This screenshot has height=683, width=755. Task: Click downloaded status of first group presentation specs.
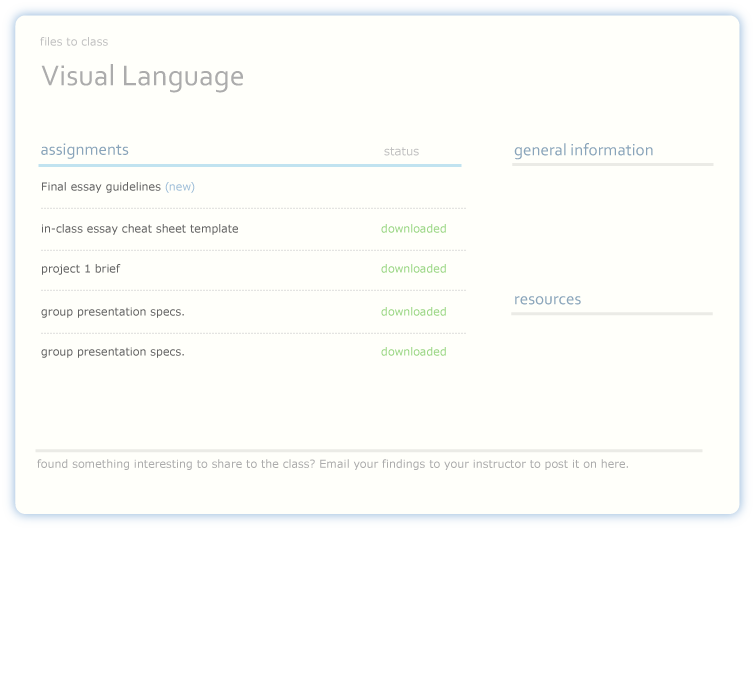point(413,312)
